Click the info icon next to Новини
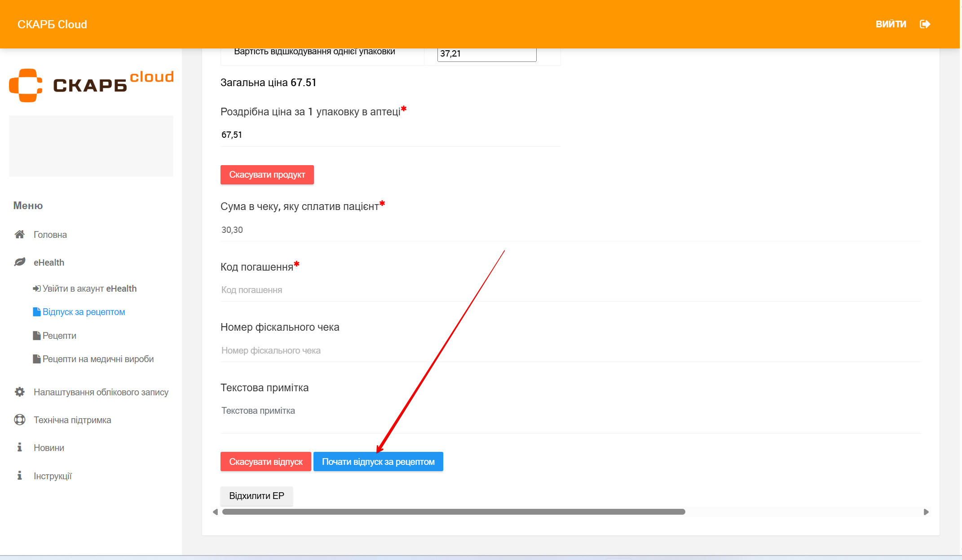Screen dimensions: 962x560 pos(19,447)
